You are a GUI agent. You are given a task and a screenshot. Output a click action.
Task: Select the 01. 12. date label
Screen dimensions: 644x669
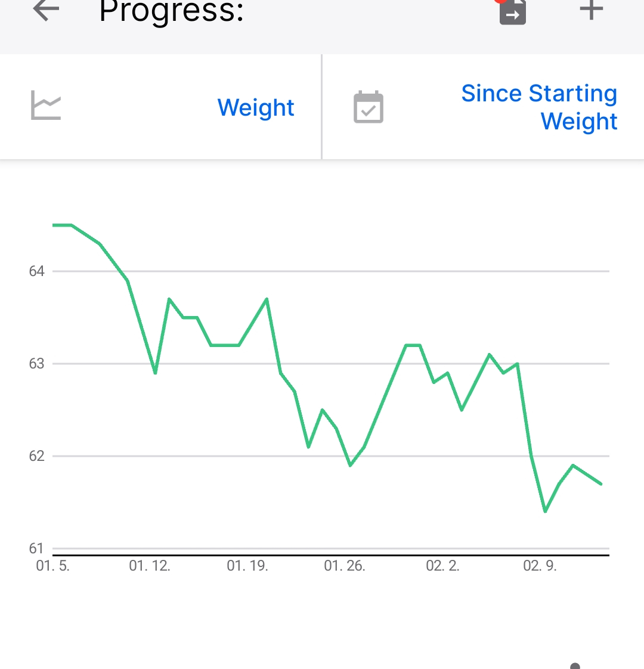pos(149,566)
